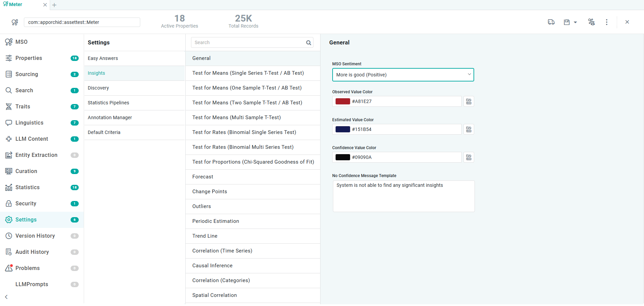Click the No Confidence Message Template text area
Viewport: 644px width, 306px height.
(x=404, y=196)
